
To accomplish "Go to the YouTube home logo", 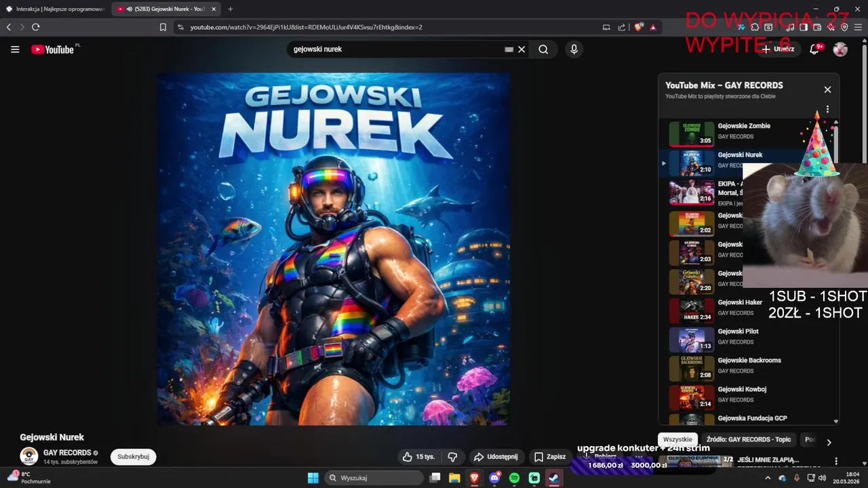I will pyautogui.click(x=54, y=49).
